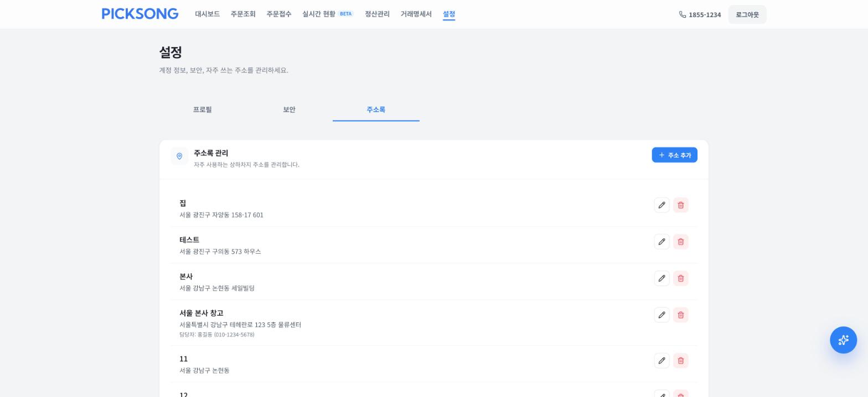This screenshot has width=868, height=397.
Task: Edit the 본사 address entry
Action: click(x=662, y=278)
